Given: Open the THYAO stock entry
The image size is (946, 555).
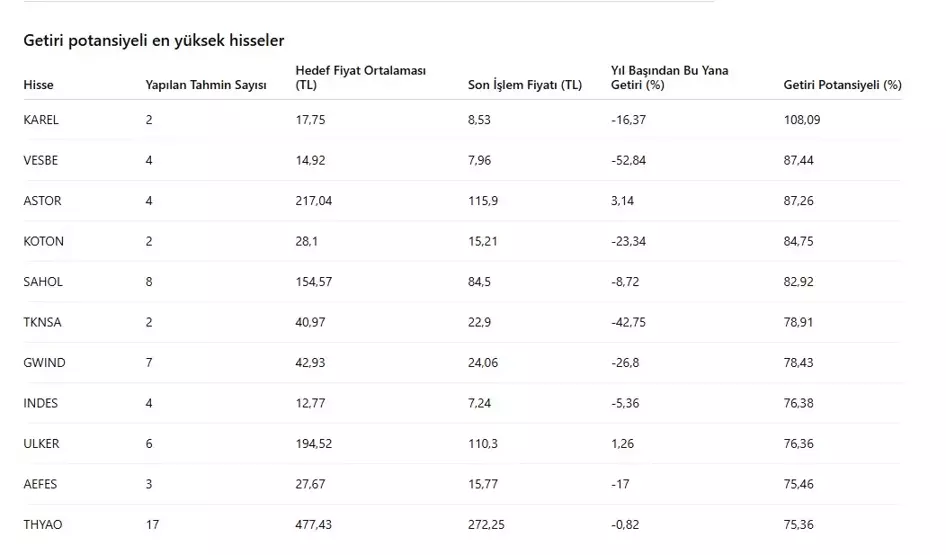Looking at the screenshot, I should tap(42, 525).
